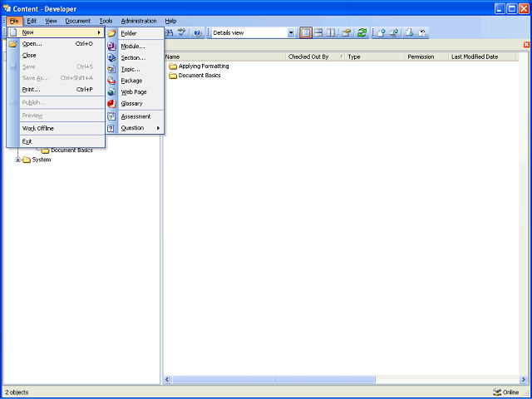Open the Help question mark icon
This screenshot has height=399, width=532.
(198, 33)
